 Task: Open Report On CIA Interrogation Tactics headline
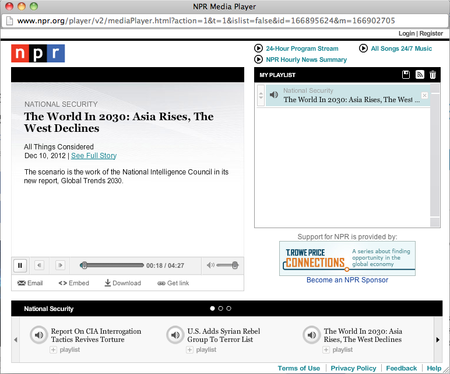(x=96, y=335)
